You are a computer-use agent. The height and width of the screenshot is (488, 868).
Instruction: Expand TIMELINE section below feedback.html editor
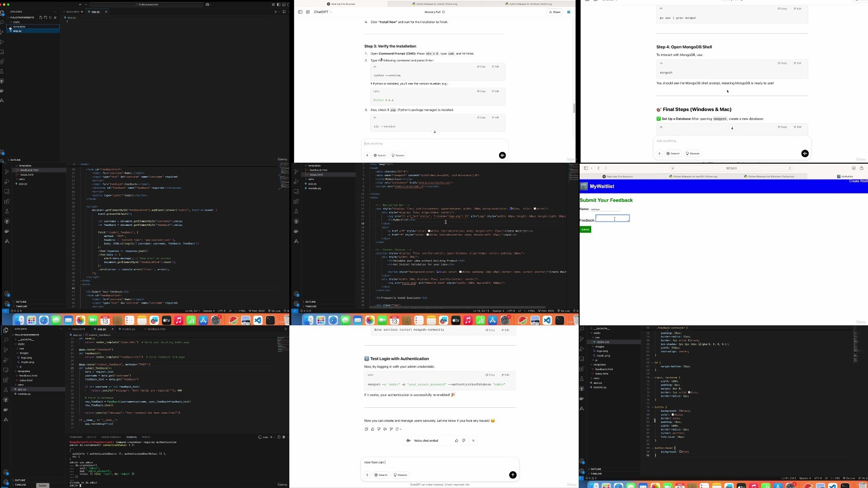click(x=22, y=307)
